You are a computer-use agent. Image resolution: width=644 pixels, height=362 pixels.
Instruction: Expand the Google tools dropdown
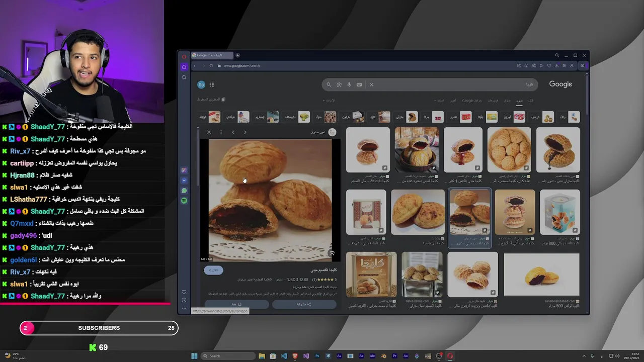[328, 101]
